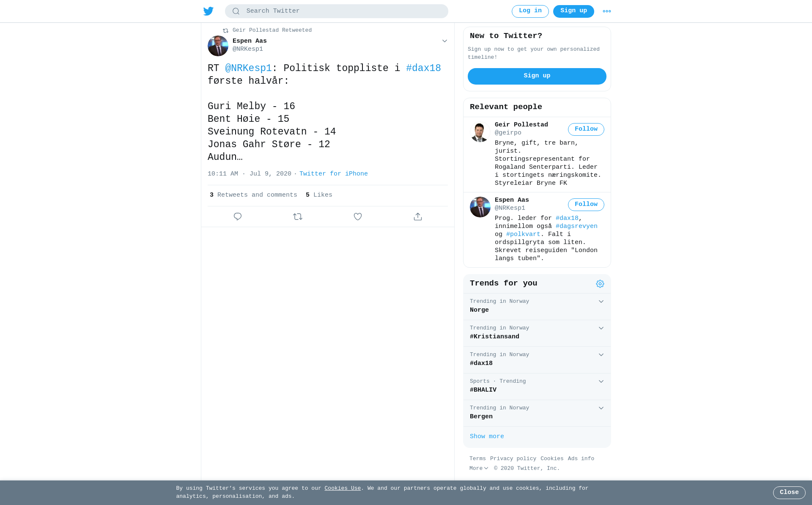Screen dimensions: 812x505
Task: Focus the Search Twitter field
Action: (337, 11)
